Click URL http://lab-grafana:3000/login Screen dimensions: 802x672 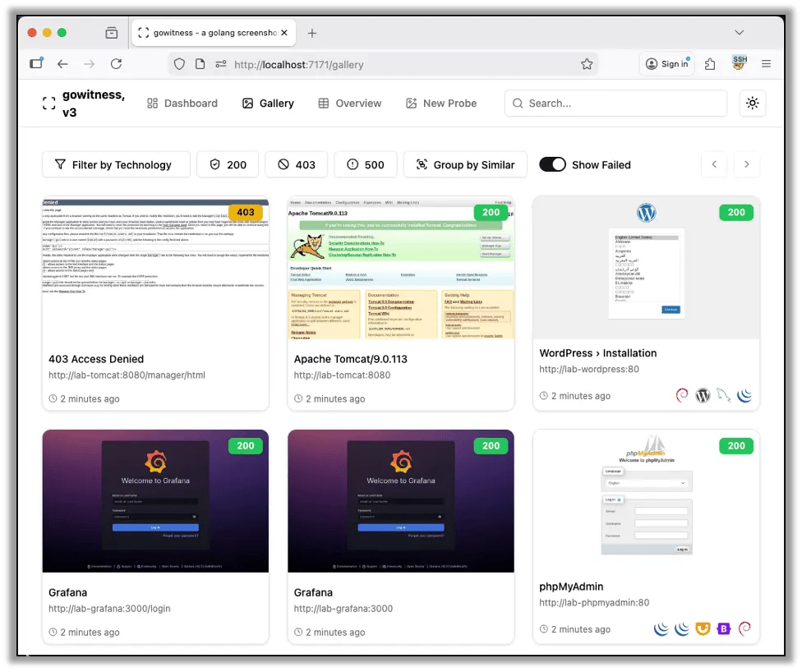109,609
